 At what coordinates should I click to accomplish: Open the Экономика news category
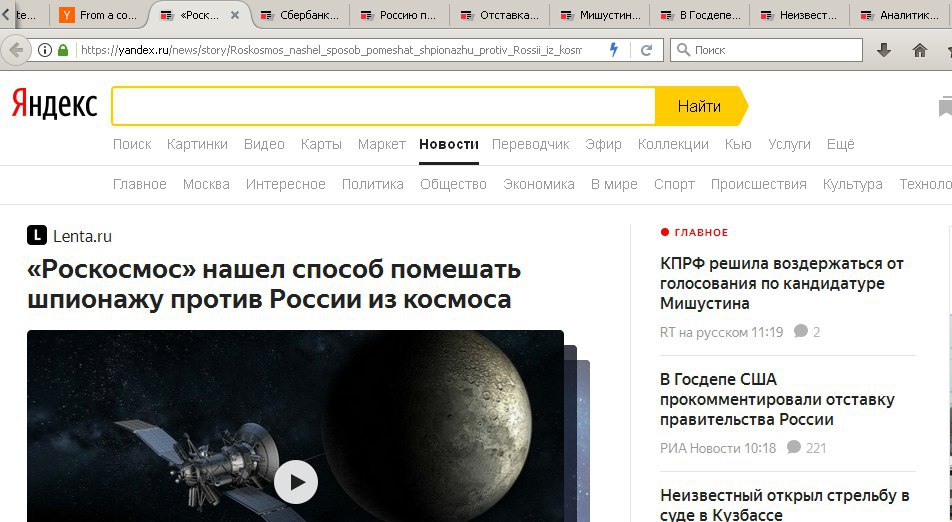coord(539,185)
